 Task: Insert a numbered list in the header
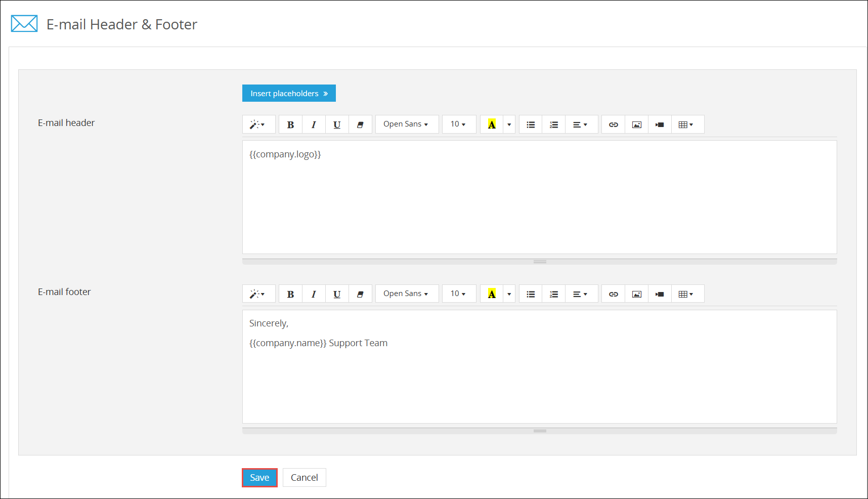pyautogui.click(x=554, y=124)
